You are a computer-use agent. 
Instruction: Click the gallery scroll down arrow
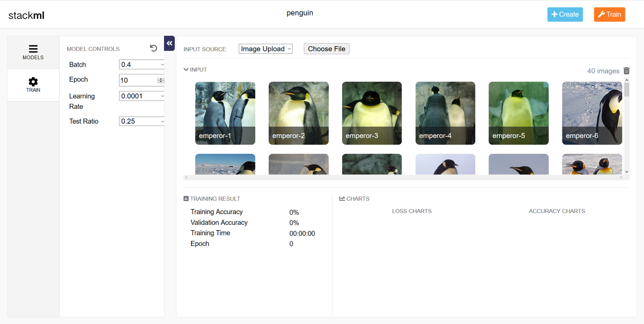(627, 172)
